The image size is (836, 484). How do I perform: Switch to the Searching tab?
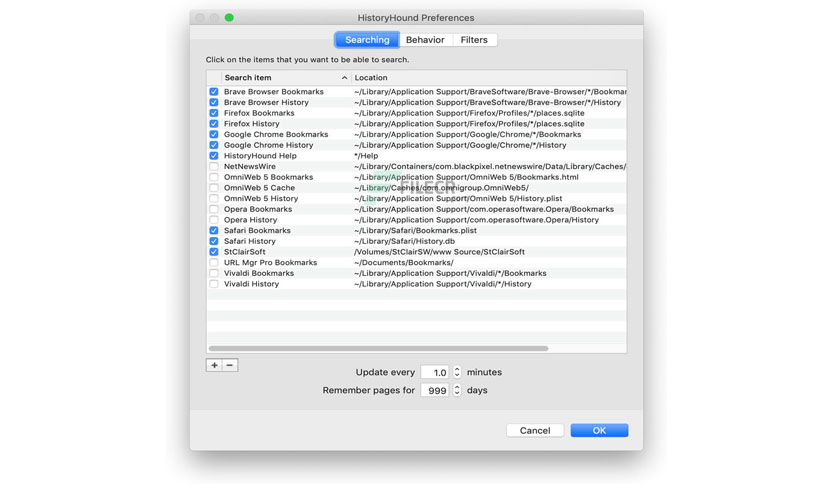367,40
